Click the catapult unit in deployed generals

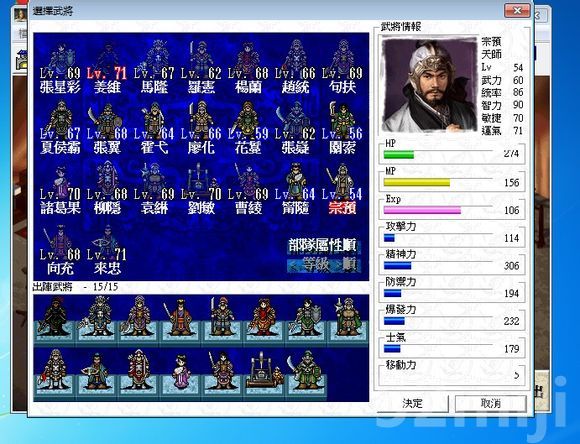pyautogui.click(x=265, y=371)
